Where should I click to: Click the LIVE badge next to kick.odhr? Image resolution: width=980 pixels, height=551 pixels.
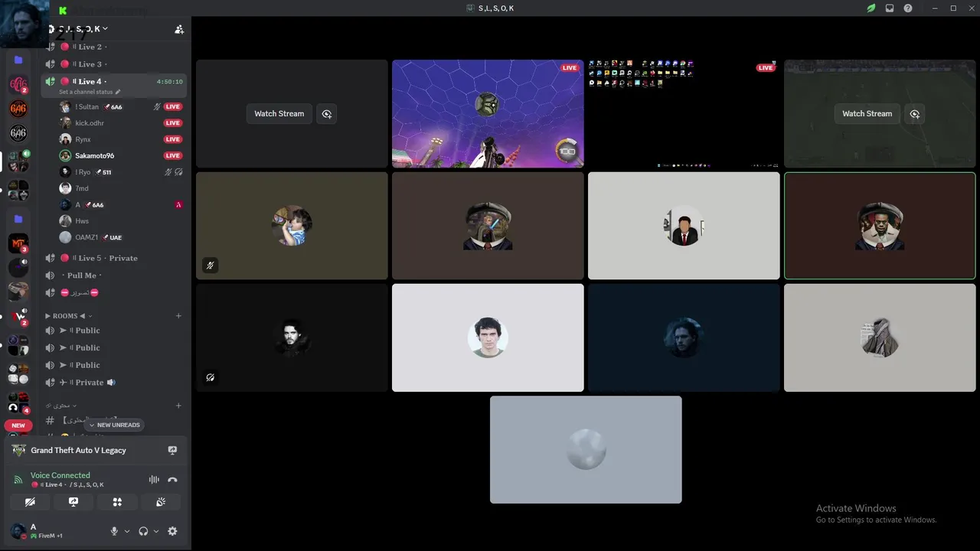(x=173, y=123)
